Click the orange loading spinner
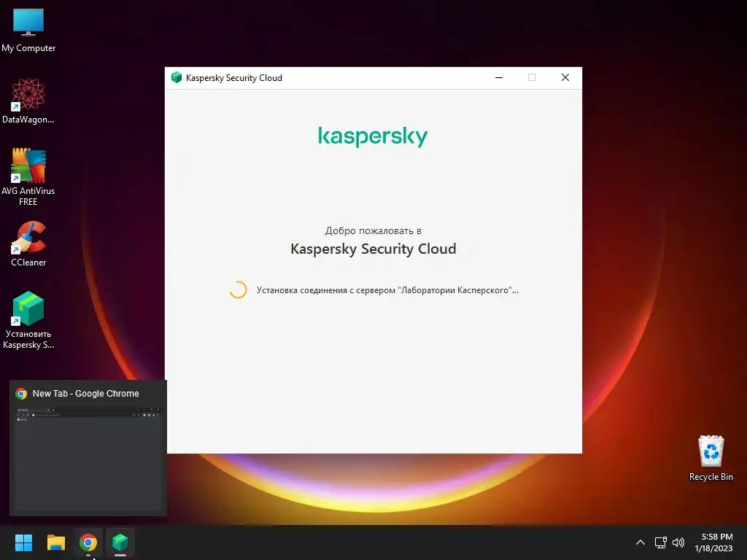Viewport: 747px width, 560px height. click(x=238, y=290)
